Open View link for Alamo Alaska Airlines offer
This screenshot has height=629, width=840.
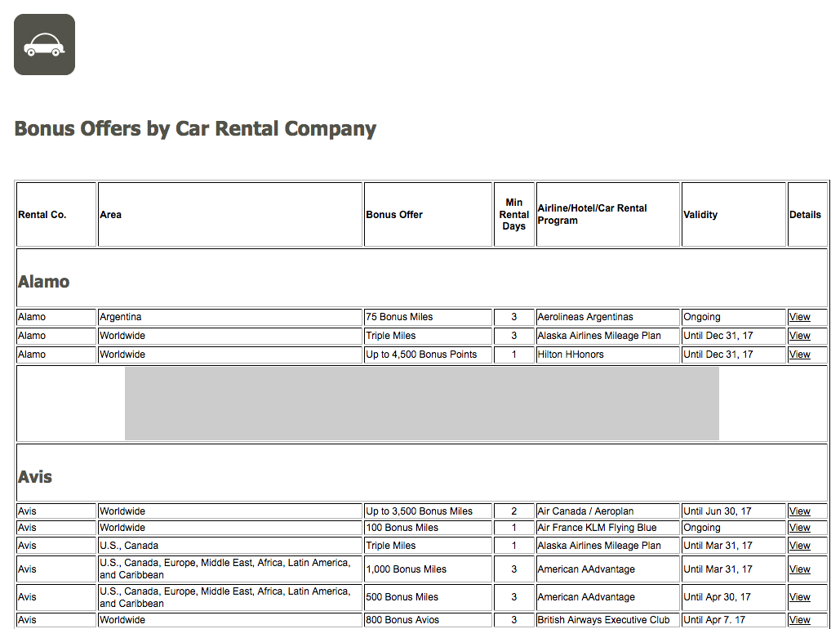pos(799,336)
